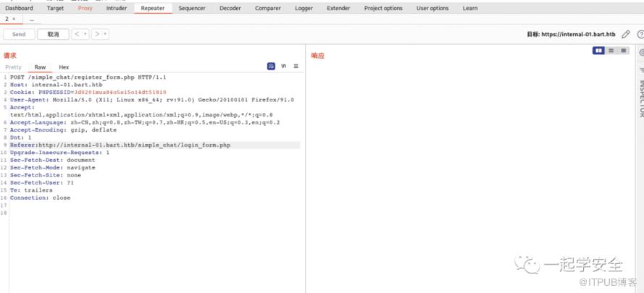Expand the back history dropdown arrow

[85, 34]
